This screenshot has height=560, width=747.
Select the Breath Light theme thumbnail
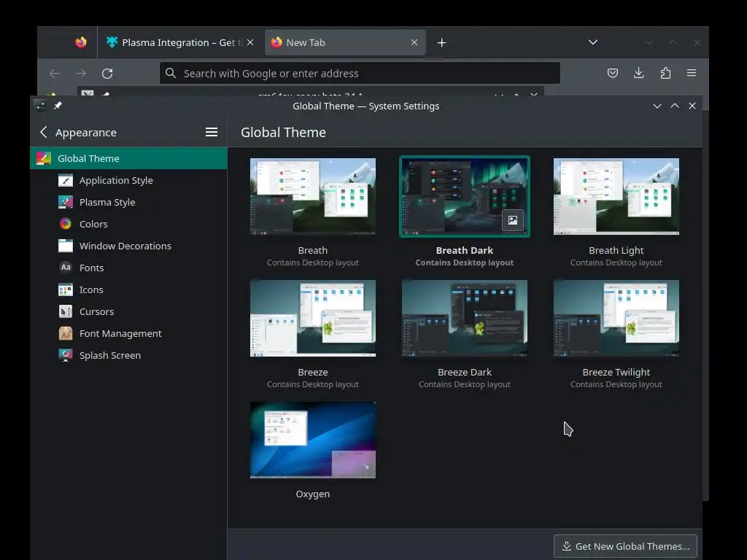616,197
